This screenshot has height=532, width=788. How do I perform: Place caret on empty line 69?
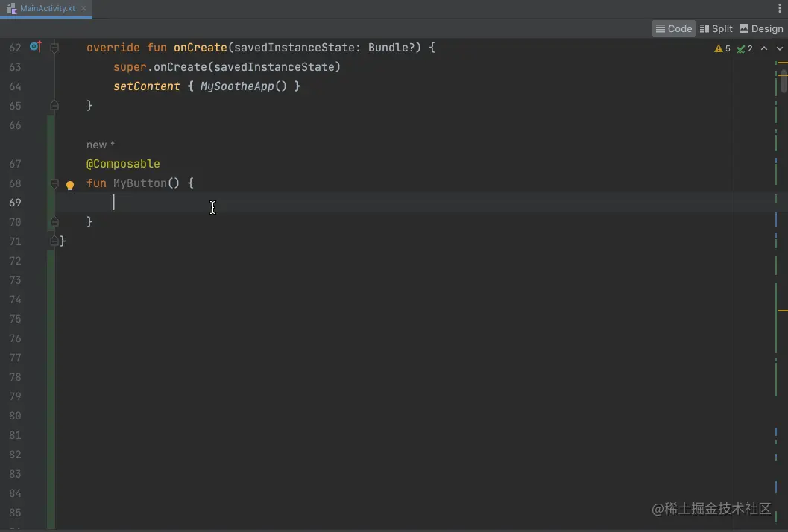392,203
